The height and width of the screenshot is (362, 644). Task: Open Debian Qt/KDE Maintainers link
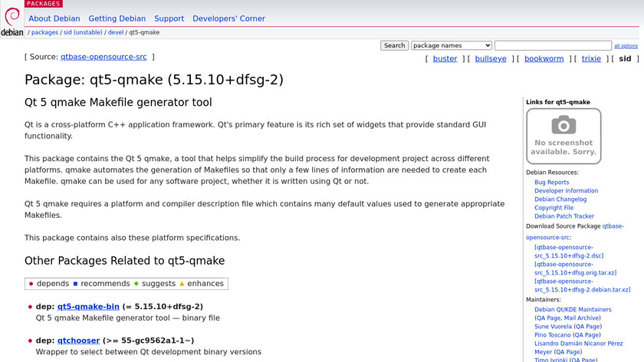point(573,310)
